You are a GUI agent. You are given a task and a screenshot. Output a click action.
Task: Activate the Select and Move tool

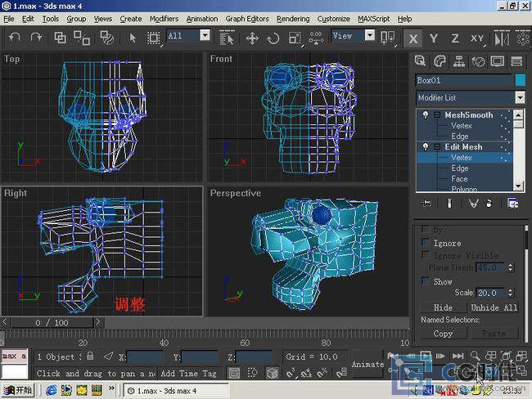252,38
